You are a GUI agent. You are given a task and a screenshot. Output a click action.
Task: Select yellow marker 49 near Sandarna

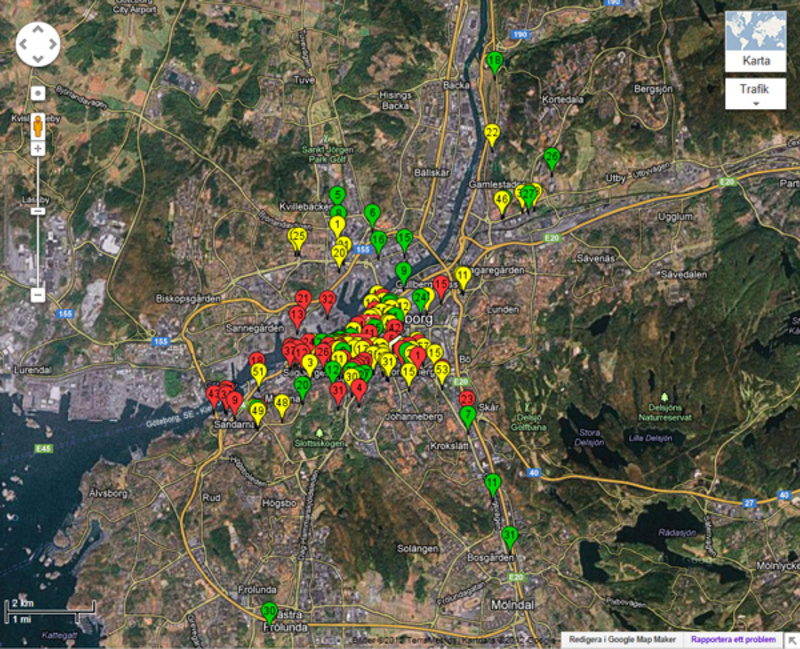[258, 411]
